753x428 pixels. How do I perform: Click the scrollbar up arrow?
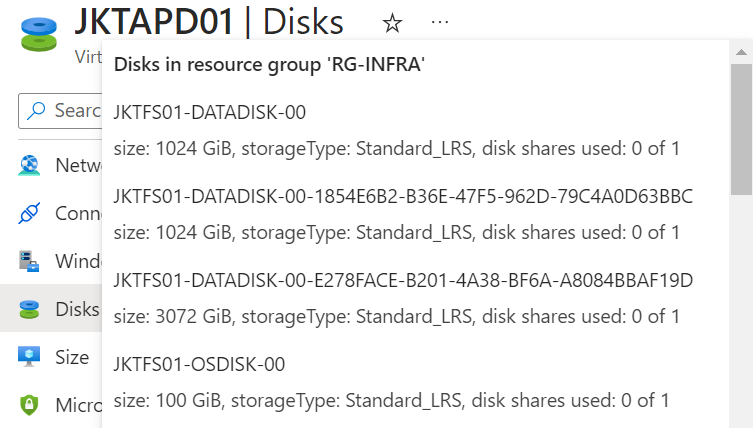741,52
